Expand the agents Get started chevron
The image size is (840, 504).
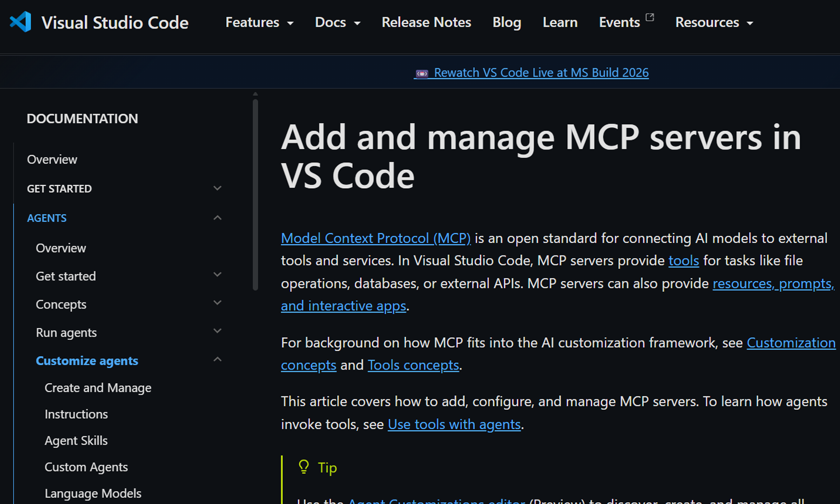[x=217, y=275]
